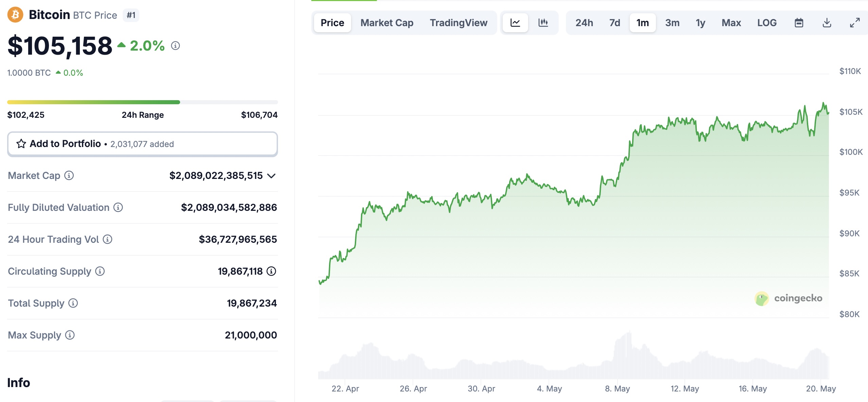Viewport: 868px width, 402px height.
Task: Click the 1.0000 BTC conversion text
Action: (x=29, y=73)
